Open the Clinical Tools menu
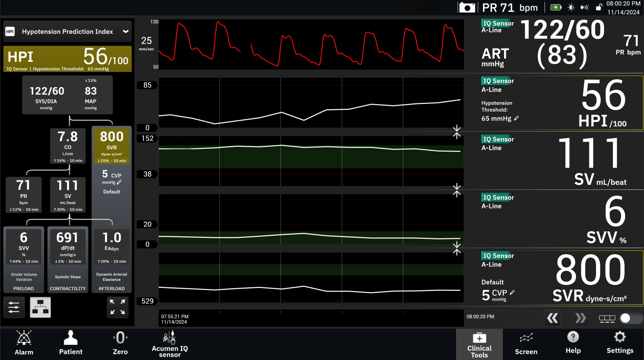644x360 pixels. tap(479, 345)
